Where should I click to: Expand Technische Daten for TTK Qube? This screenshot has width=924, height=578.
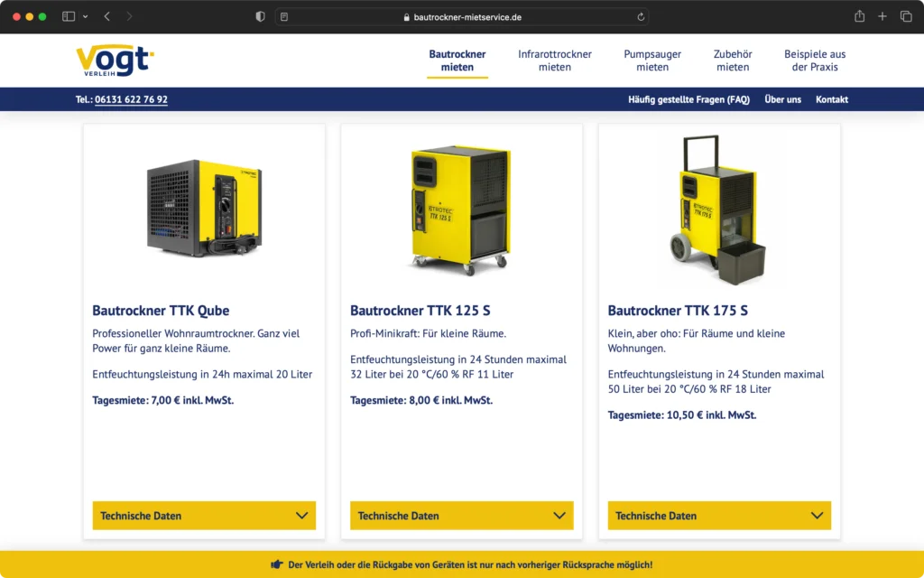tap(204, 516)
